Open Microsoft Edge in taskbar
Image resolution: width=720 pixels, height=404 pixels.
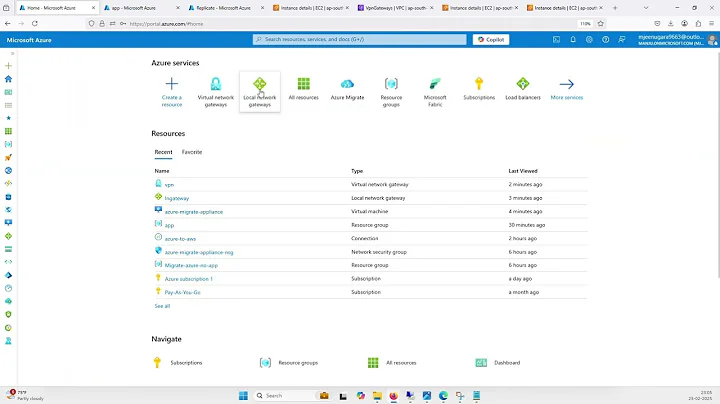(443, 396)
